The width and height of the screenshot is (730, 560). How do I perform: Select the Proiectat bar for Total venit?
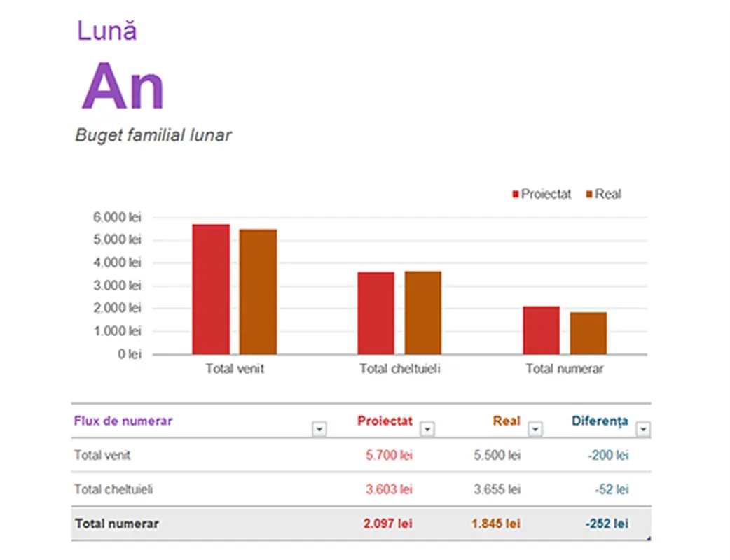211,289
